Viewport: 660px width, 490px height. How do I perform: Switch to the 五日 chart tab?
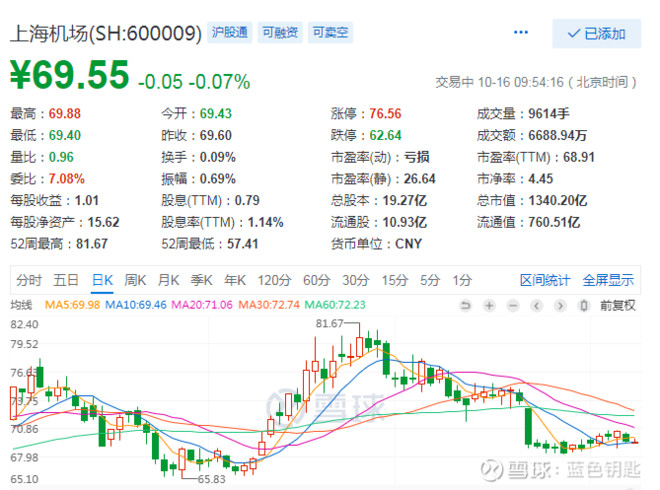(x=66, y=280)
